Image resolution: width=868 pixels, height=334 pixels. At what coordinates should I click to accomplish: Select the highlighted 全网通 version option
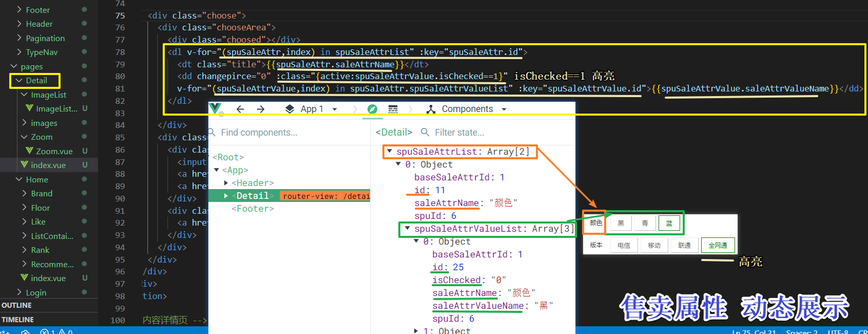[718, 245]
